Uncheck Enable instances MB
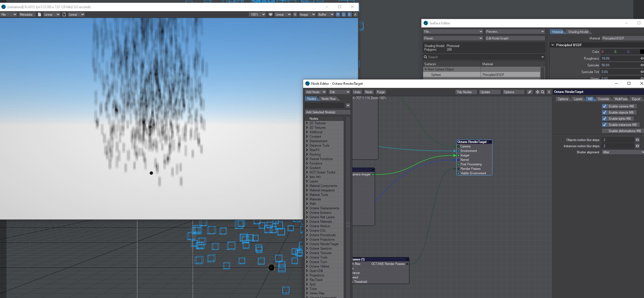The image size is (644, 298). (x=605, y=125)
